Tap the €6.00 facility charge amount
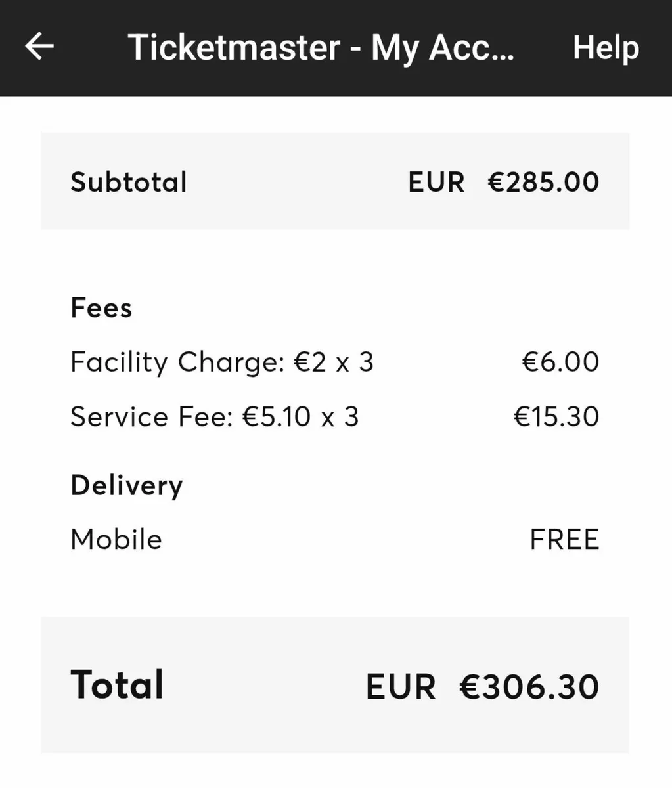The image size is (672, 788). (x=560, y=362)
